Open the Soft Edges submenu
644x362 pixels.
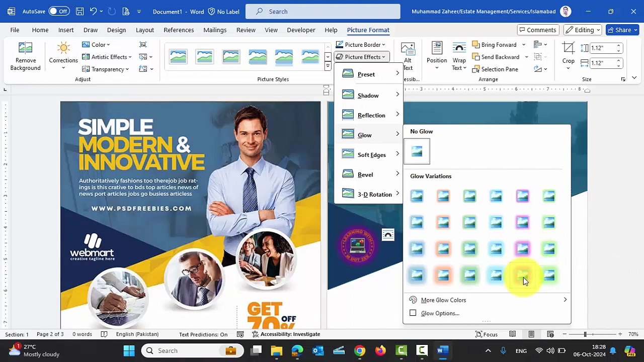[x=369, y=155]
